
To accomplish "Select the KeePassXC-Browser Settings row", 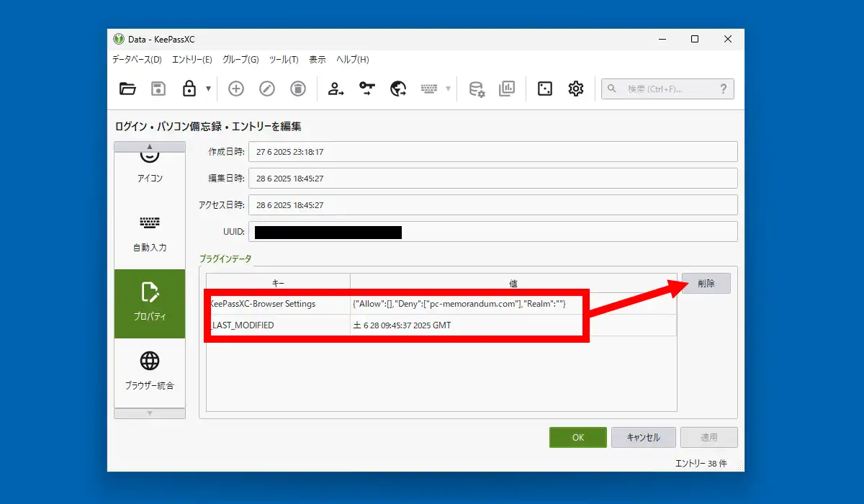I will pos(441,304).
